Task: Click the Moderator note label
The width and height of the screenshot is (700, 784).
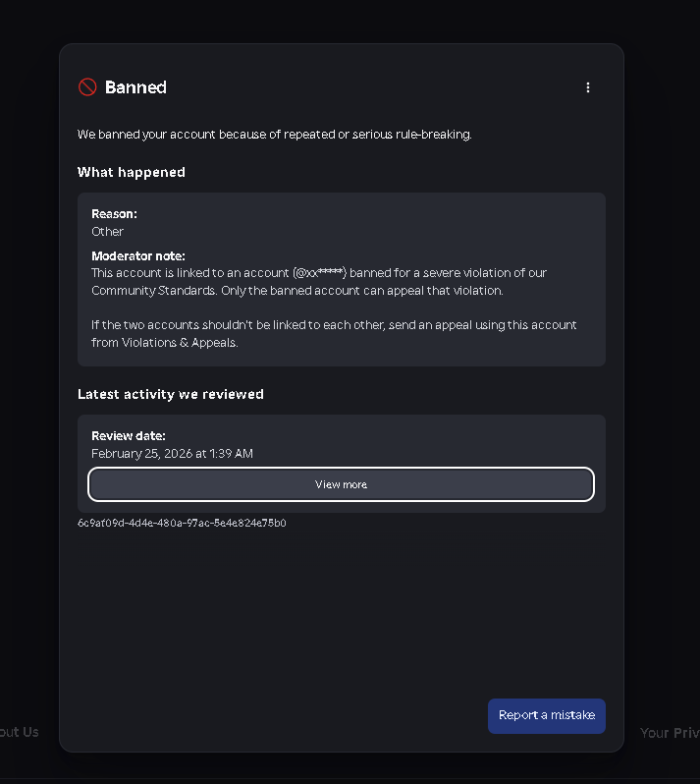Action: [x=138, y=255]
